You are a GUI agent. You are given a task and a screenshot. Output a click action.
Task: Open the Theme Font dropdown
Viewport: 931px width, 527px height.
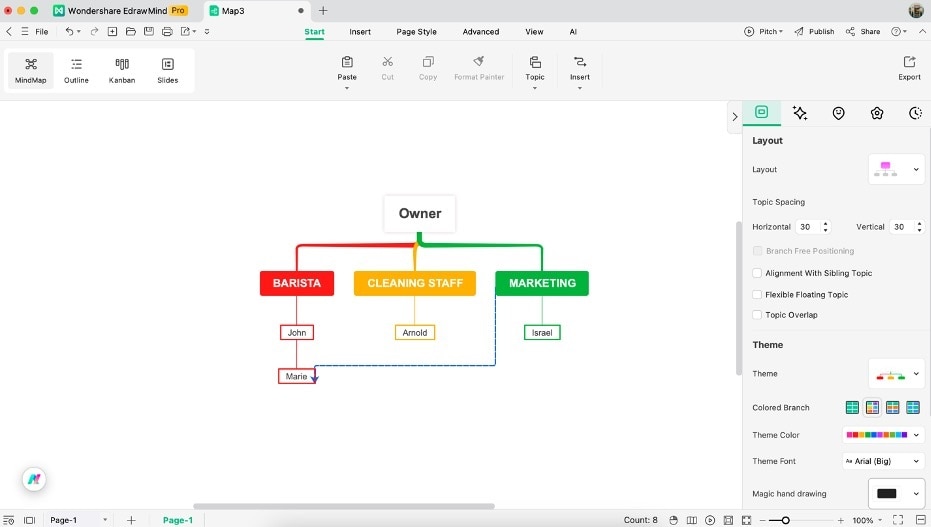883,461
